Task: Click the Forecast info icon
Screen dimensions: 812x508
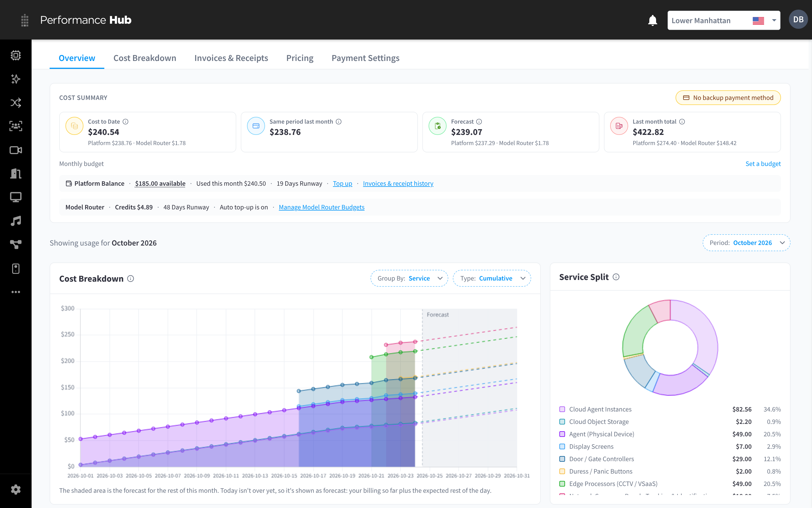Action: 479,122
